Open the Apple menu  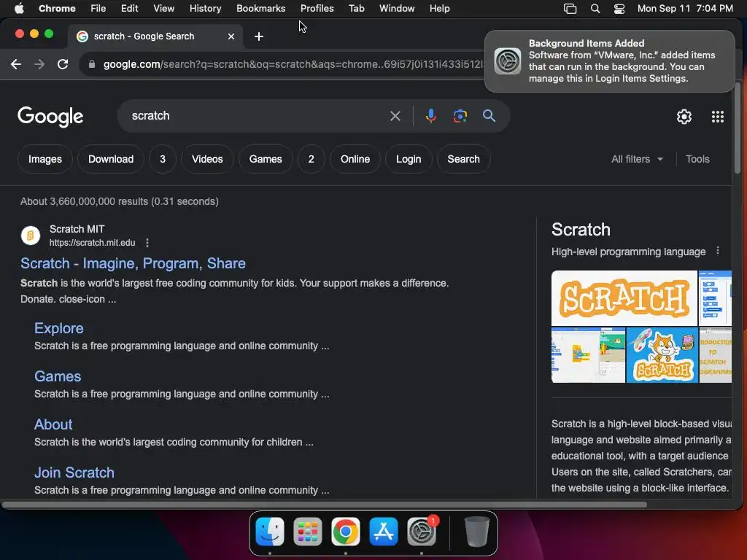(19, 8)
